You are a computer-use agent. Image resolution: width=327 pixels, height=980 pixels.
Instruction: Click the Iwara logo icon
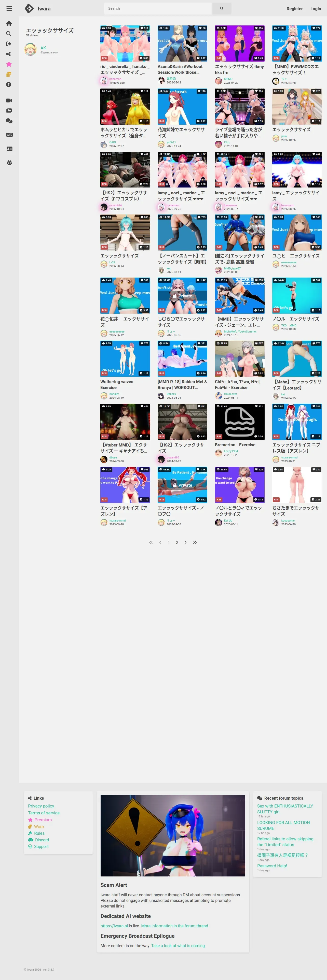pos(29,8)
